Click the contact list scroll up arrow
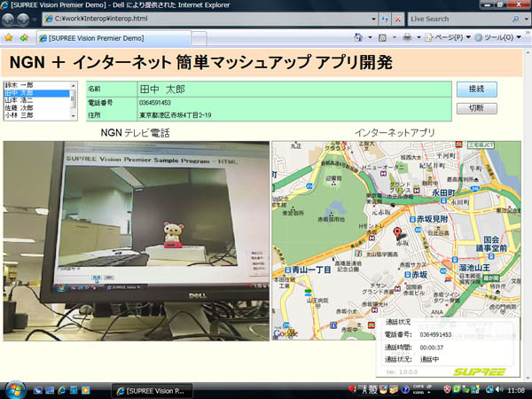This screenshot has width=532, height=399. [x=73, y=85]
